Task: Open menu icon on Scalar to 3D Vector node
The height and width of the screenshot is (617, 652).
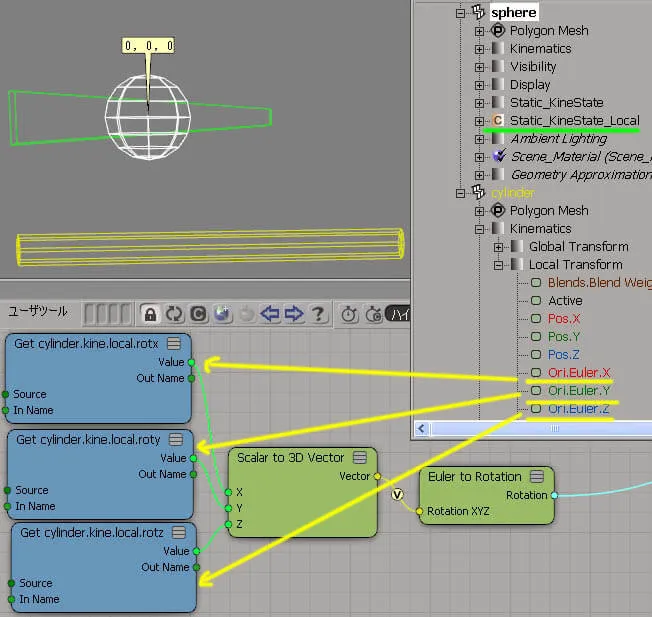Action: 360,458
